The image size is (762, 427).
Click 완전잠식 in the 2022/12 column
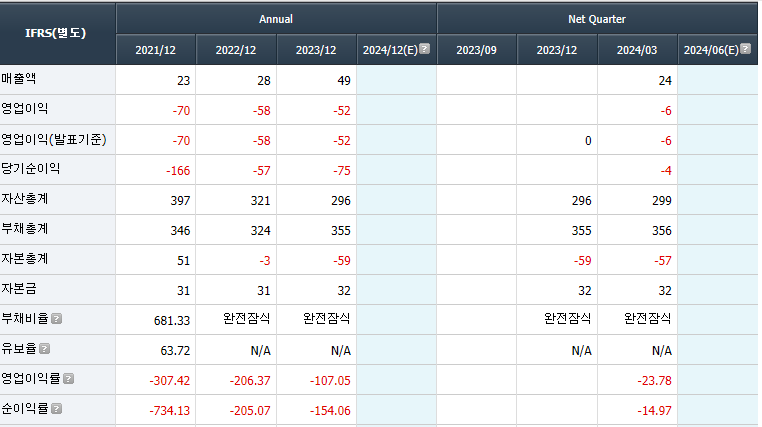246,319
